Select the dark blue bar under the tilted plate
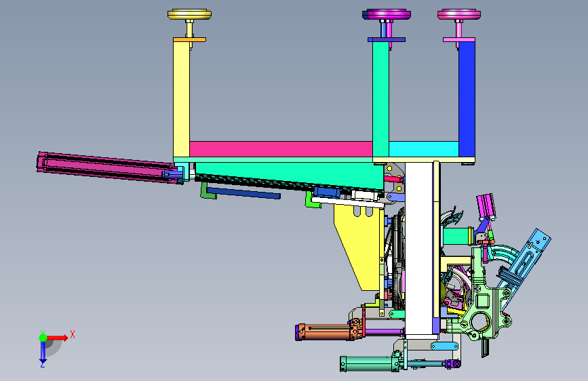 [x=243, y=193]
